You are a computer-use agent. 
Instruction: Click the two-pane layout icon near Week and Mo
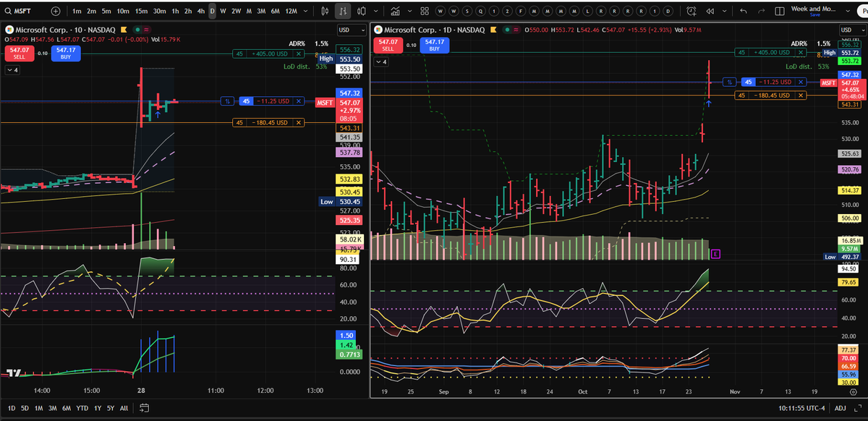tap(780, 10)
